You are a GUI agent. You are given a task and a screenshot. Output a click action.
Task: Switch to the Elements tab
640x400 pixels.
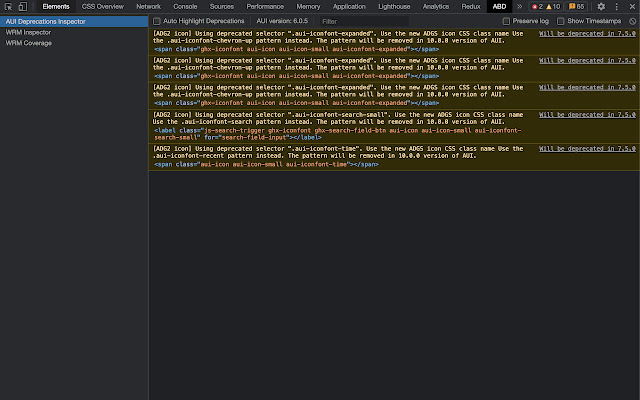coord(56,7)
